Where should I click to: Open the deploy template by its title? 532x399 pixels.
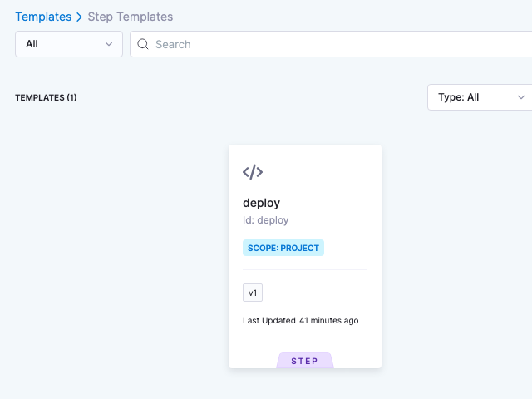(x=261, y=203)
